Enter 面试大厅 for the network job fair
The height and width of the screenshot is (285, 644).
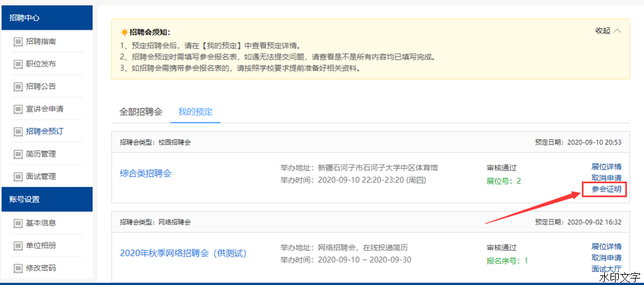(606, 269)
